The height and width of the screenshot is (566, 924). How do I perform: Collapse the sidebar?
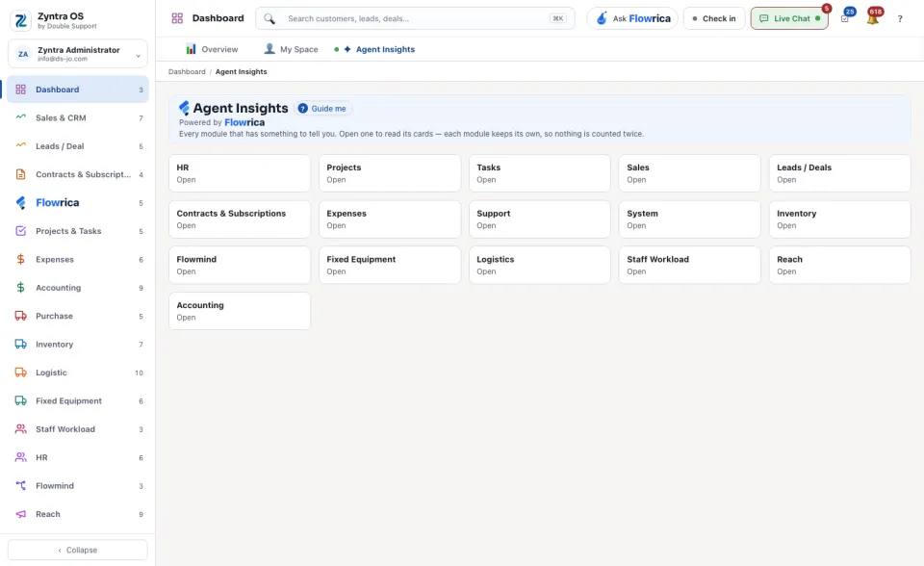(78, 550)
